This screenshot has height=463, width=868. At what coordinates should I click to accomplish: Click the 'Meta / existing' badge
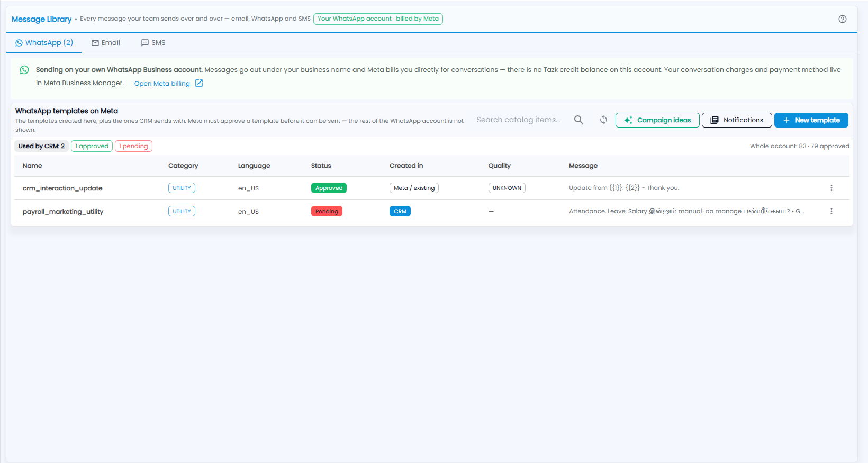click(414, 188)
